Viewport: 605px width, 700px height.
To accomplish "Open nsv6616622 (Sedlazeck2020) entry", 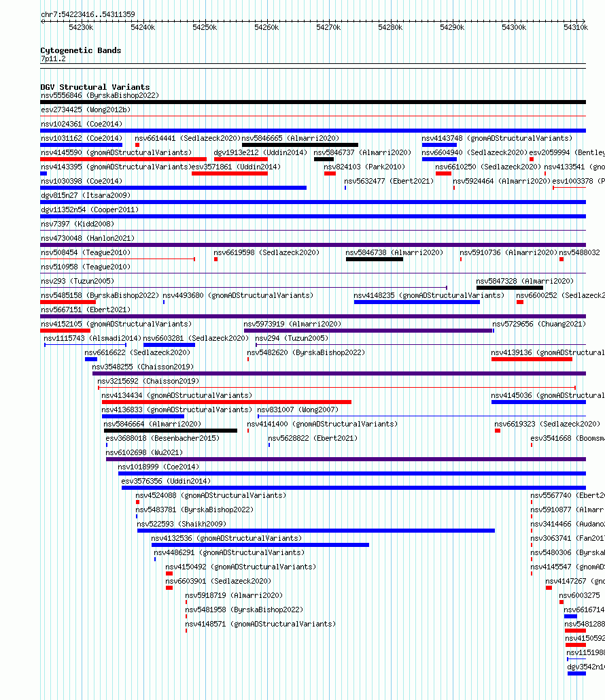I will coord(137,352).
